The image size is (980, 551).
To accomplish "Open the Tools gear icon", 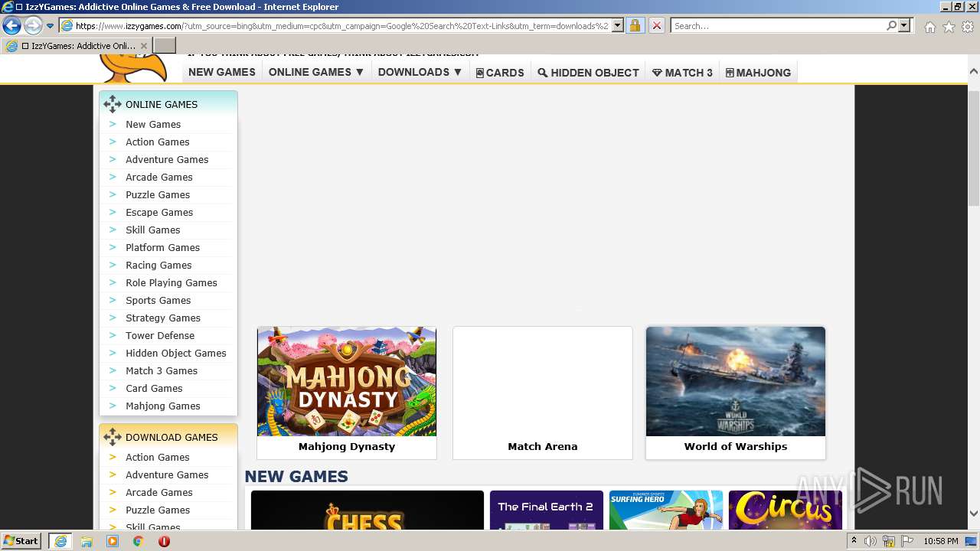I will point(968,27).
